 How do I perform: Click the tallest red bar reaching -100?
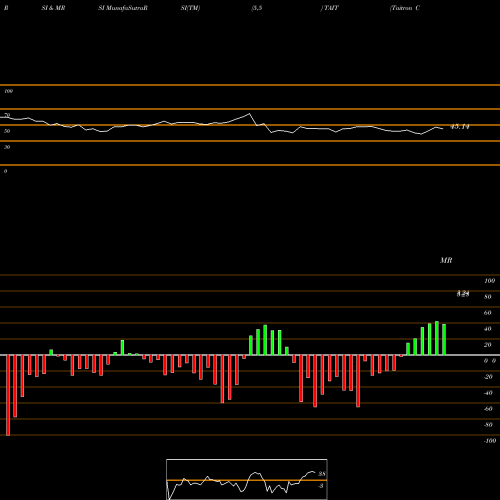pos(8,395)
